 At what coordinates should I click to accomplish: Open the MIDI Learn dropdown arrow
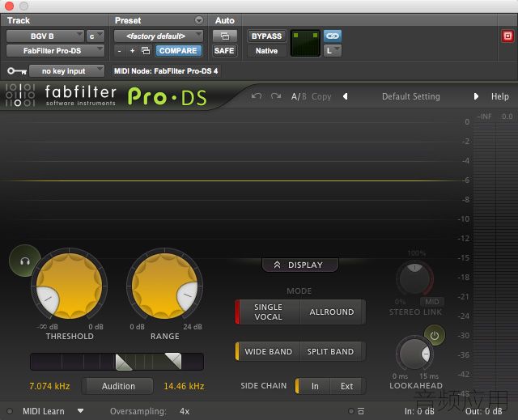coord(80,411)
